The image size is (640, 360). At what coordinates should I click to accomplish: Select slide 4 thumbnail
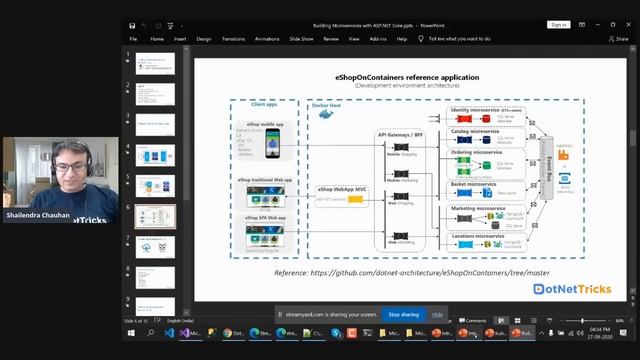click(x=155, y=156)
